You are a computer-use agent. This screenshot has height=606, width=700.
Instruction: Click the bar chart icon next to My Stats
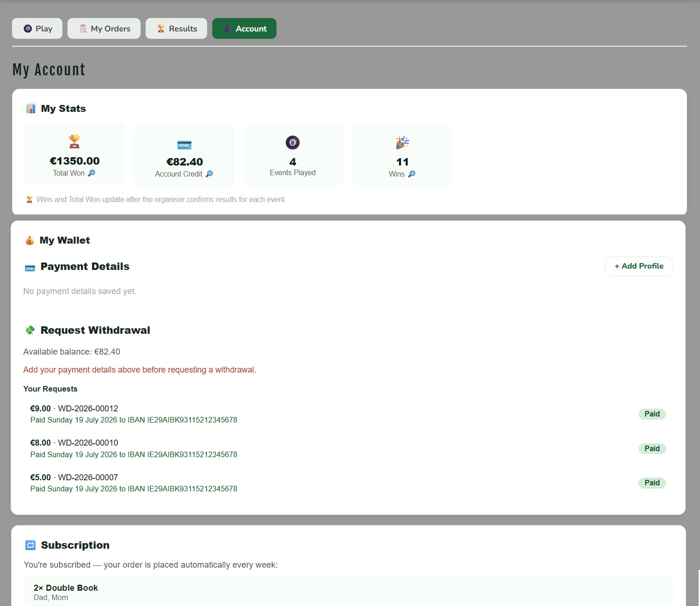click(x=31, y=109)
